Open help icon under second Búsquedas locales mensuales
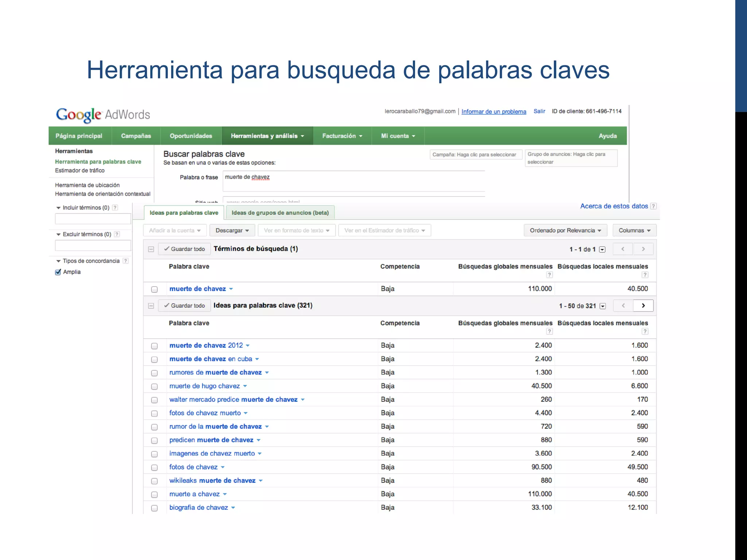Image resolution: width=747 pixels, height=560 pixels. [x=645, y=331]
